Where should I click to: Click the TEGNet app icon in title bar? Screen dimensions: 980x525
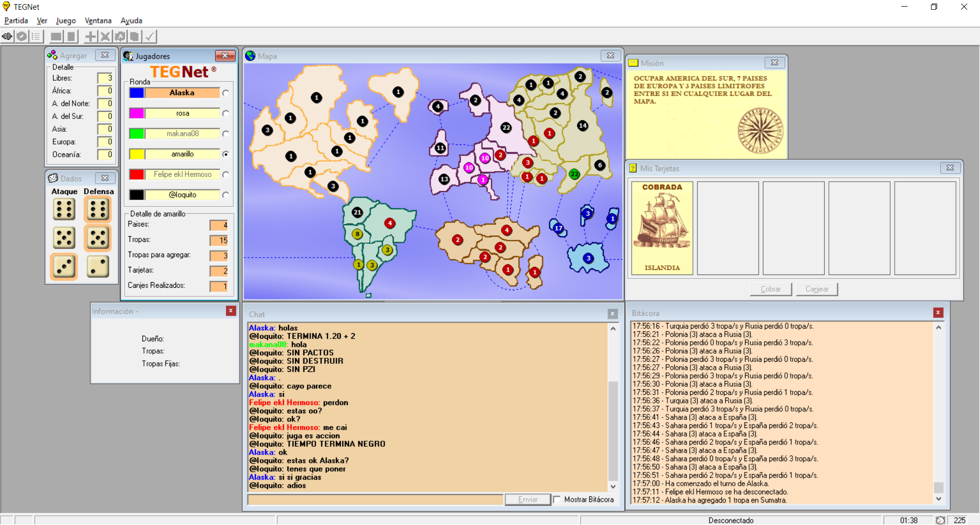coord(7,7)
